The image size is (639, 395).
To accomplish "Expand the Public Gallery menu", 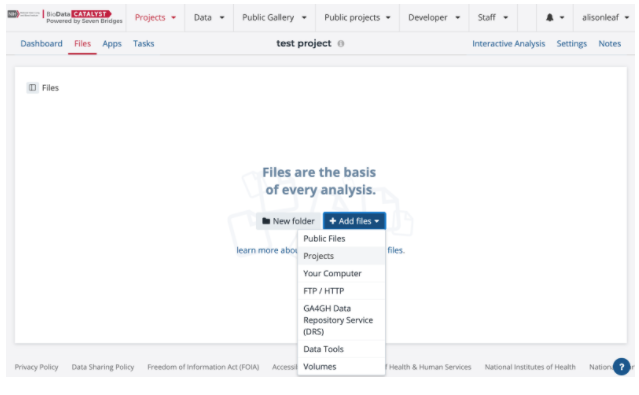I will click(x=274, y=18).
